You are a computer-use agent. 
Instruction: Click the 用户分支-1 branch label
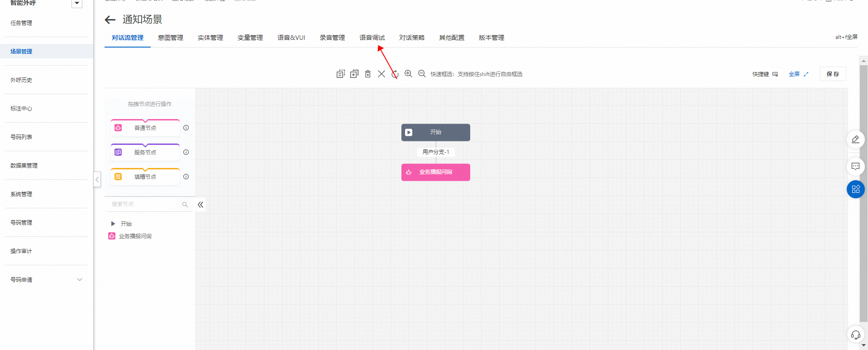click(x=436, y=152)
